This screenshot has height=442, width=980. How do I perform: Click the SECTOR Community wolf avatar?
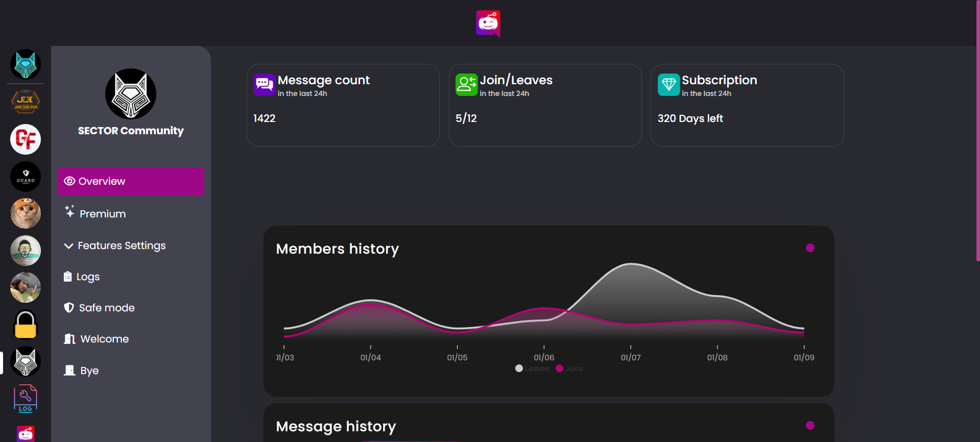(131, 94)
